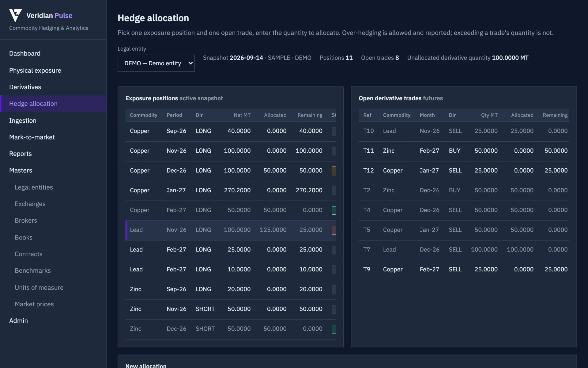The height and width of the screenshot is (368, 588).
Task: Select trade T9 Copper Feb-27
Action: [x=464, y=270]
